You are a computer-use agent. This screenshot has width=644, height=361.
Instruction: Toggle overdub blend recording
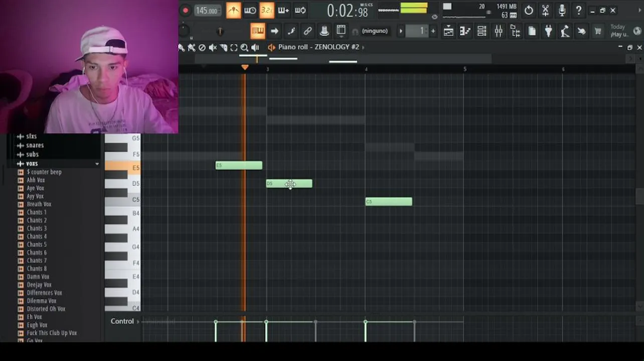click(x=283, y=11)
